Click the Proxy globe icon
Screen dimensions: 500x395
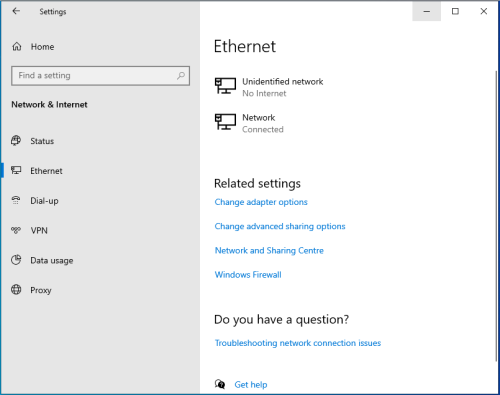[16, 289]
